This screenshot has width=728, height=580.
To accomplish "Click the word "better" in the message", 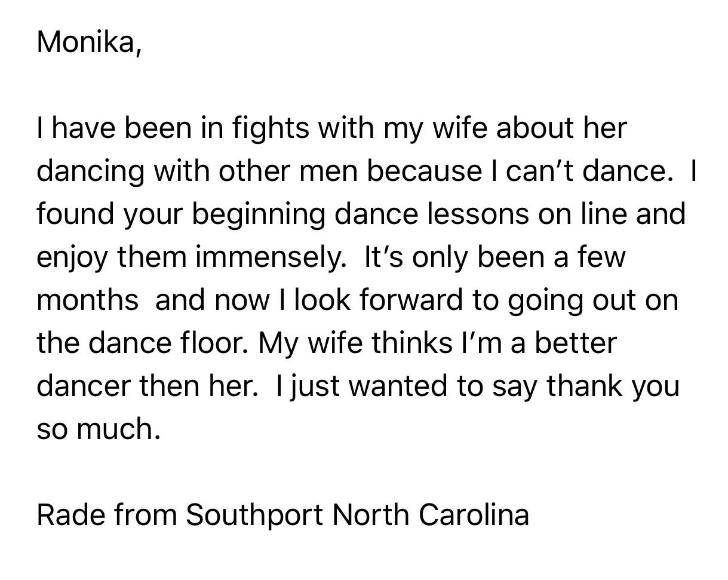I will 575,343.
